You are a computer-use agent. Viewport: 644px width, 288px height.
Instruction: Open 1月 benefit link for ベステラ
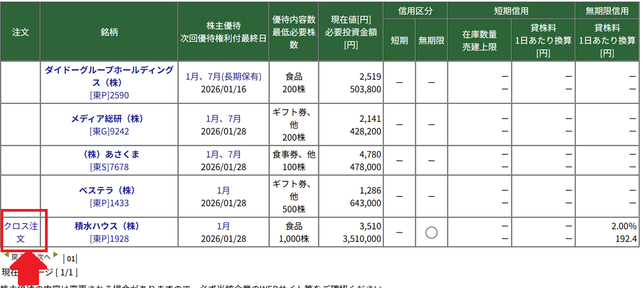[x=223, y=191]
